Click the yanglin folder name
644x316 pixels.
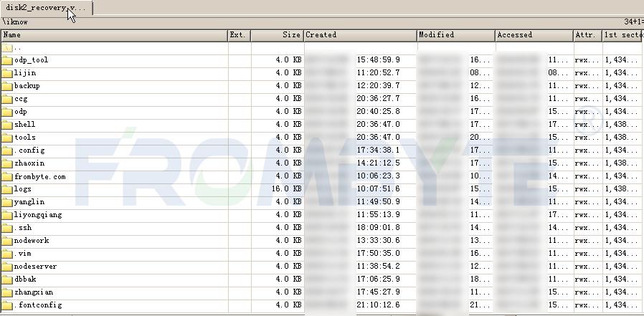[29, 202]
